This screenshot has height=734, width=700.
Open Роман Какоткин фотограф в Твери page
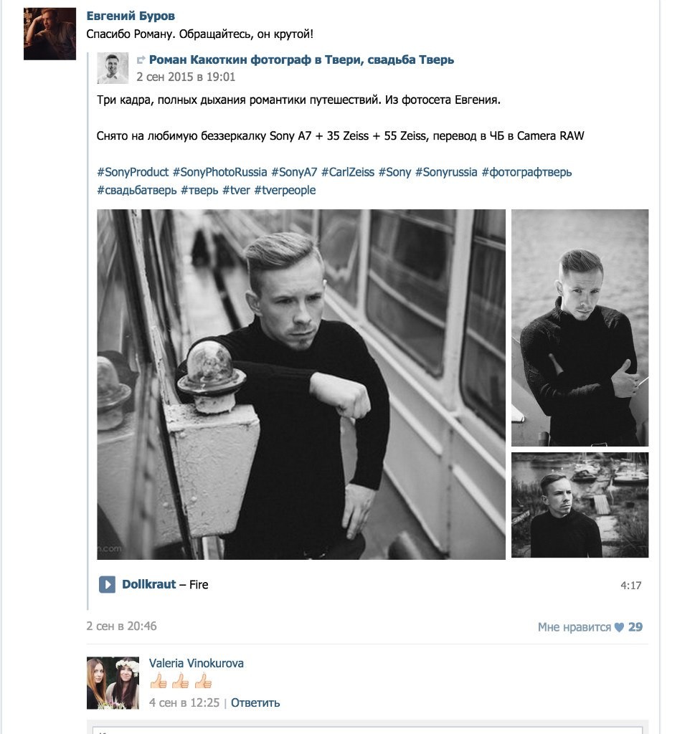pyautogui.click(x=301, y=60)
